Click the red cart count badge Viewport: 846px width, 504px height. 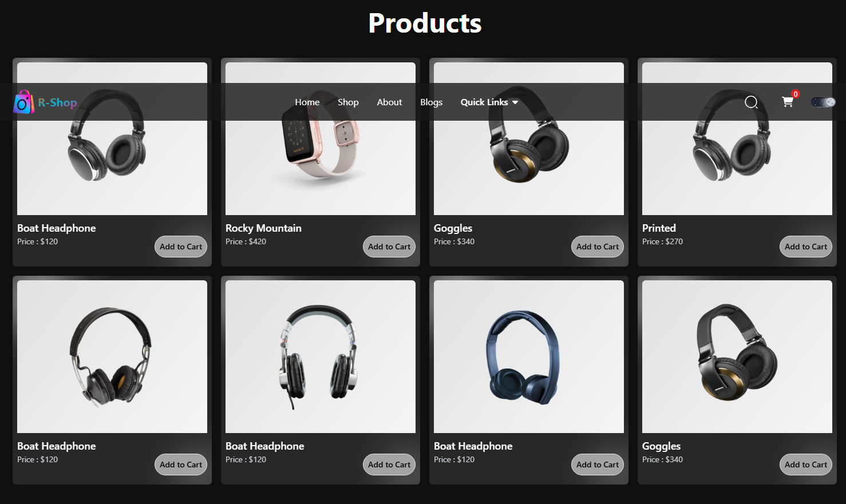point(796,94)
